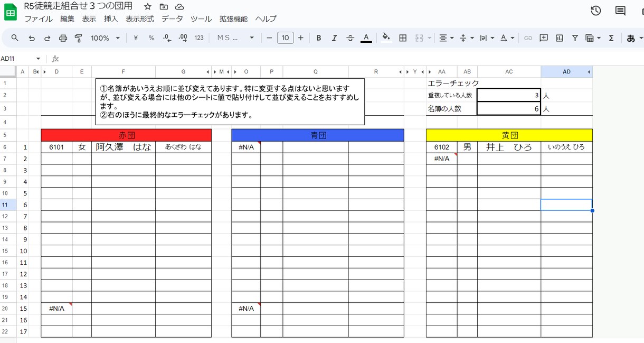This screenshot has height=343, width=644.
Task: Click cell containing 阿久澤 はな
Action: pyautogui.click(x=124, y=147)
